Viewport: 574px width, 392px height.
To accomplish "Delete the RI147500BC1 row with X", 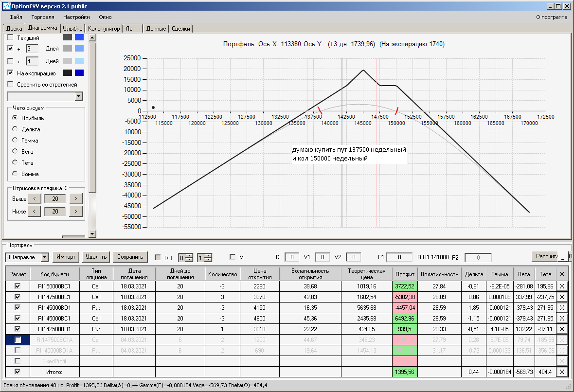I will [x=562, y=297].
